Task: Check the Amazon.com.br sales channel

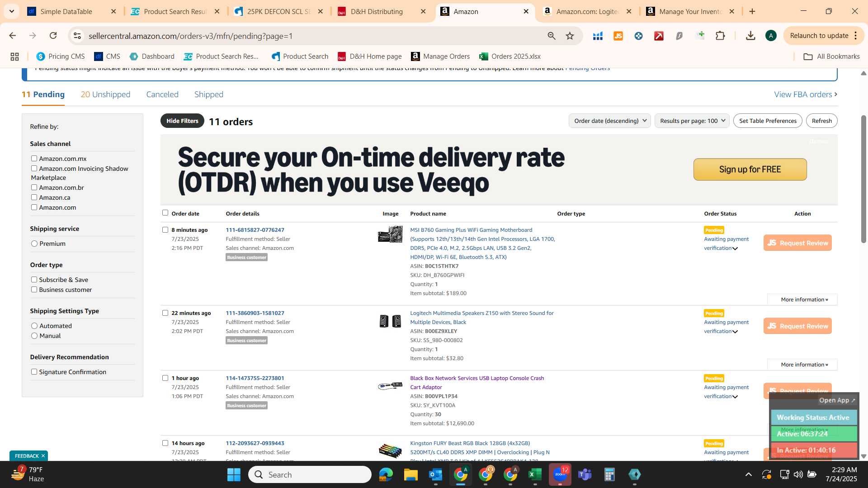Action: [34, 187]
